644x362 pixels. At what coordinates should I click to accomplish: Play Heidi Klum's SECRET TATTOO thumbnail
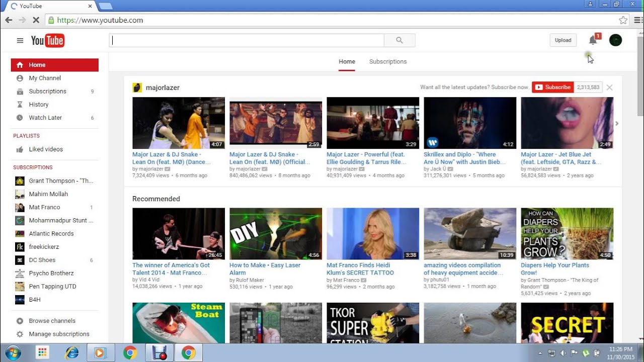[373, 234]
